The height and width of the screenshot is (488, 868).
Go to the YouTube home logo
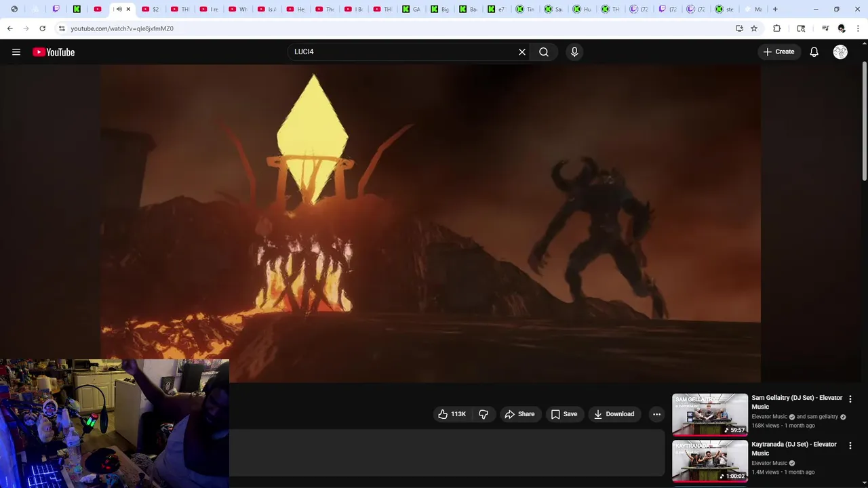(54, 52)
